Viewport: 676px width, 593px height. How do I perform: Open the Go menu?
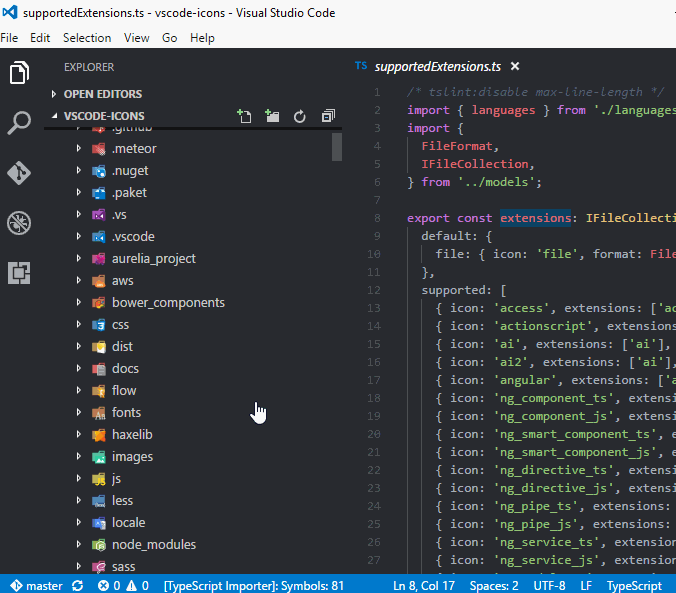point(169,38)
